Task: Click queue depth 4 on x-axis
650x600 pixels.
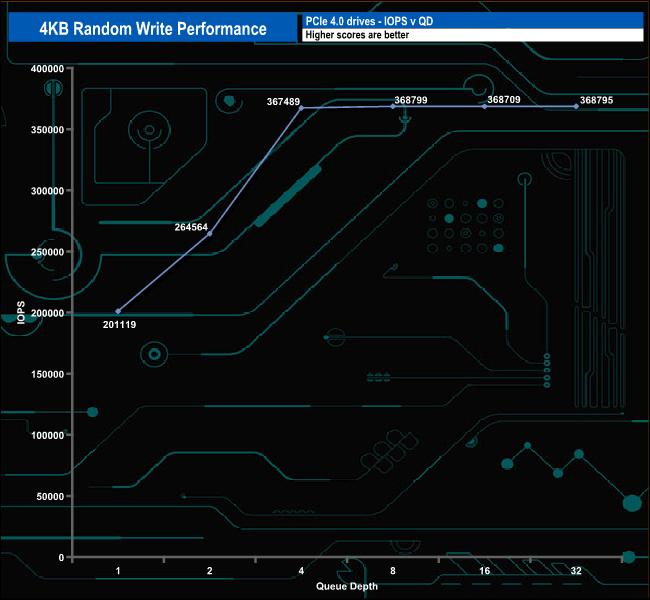Action: (x=301, y=571)
